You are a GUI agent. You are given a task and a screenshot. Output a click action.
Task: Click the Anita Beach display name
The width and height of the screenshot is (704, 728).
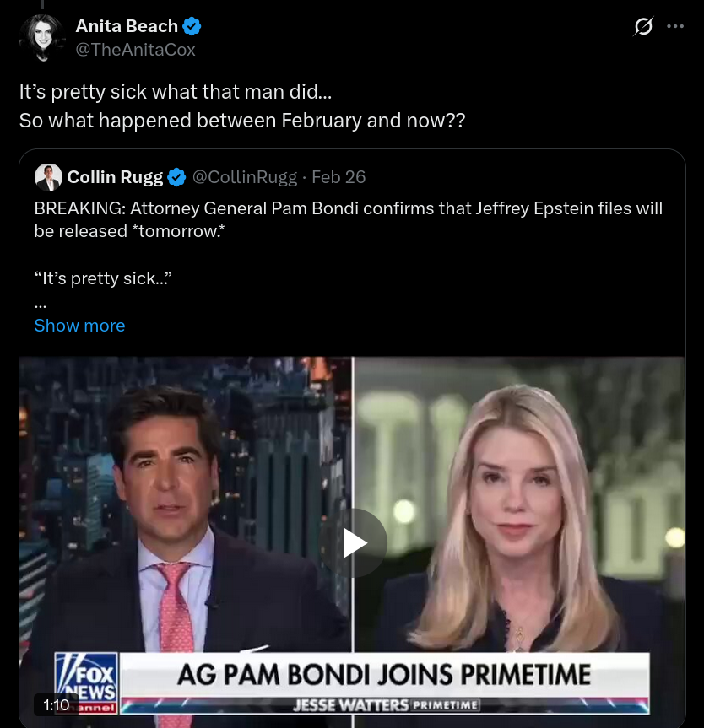point(127,26)
